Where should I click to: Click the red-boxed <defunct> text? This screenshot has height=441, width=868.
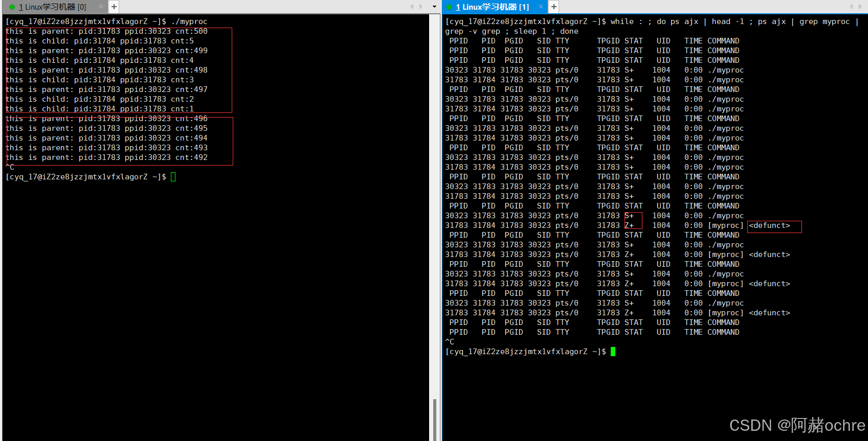pyautogui.click(x=769, y=226)
